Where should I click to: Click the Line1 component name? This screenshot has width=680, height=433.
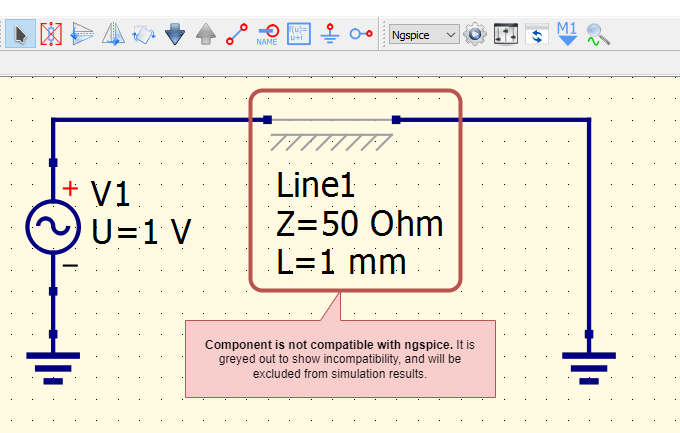(316, 185)
